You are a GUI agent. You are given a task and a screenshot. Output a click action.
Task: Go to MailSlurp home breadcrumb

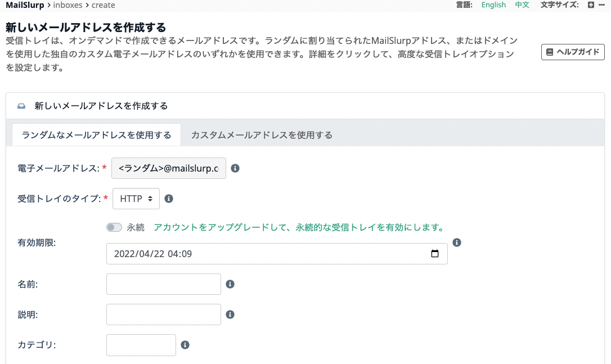tap(25, 5)
